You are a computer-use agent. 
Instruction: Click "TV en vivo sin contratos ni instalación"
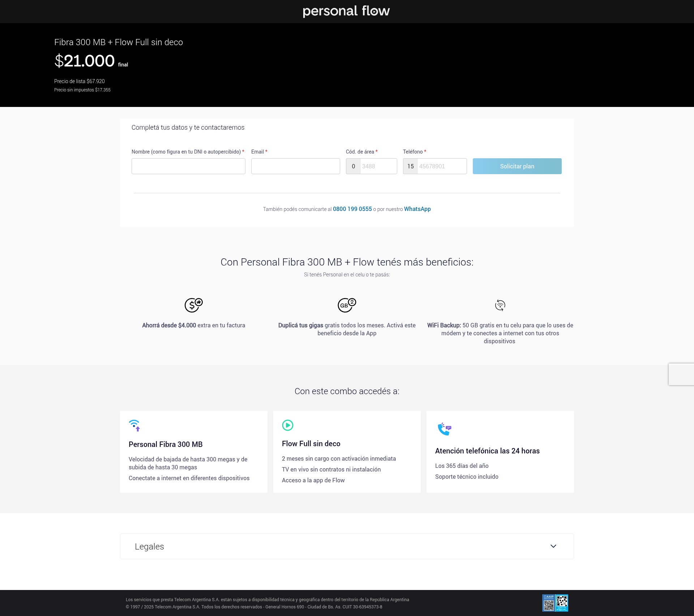(331, 469)
